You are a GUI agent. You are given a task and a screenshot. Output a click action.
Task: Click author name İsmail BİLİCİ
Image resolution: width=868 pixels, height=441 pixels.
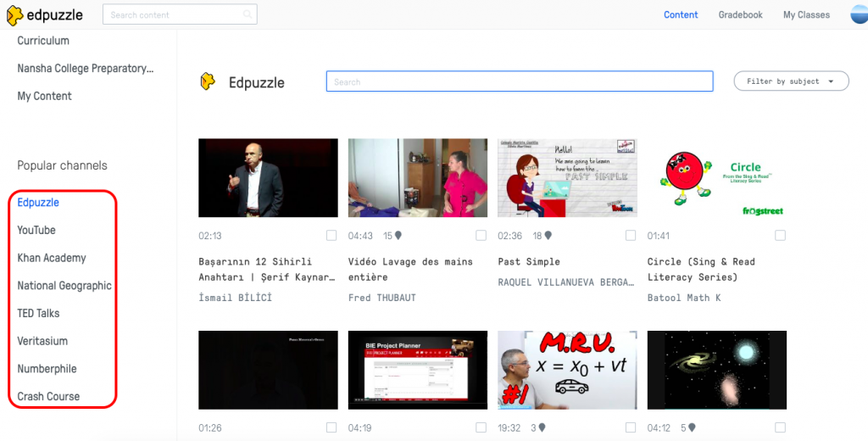pyautogui.click(x=236, y=298)
